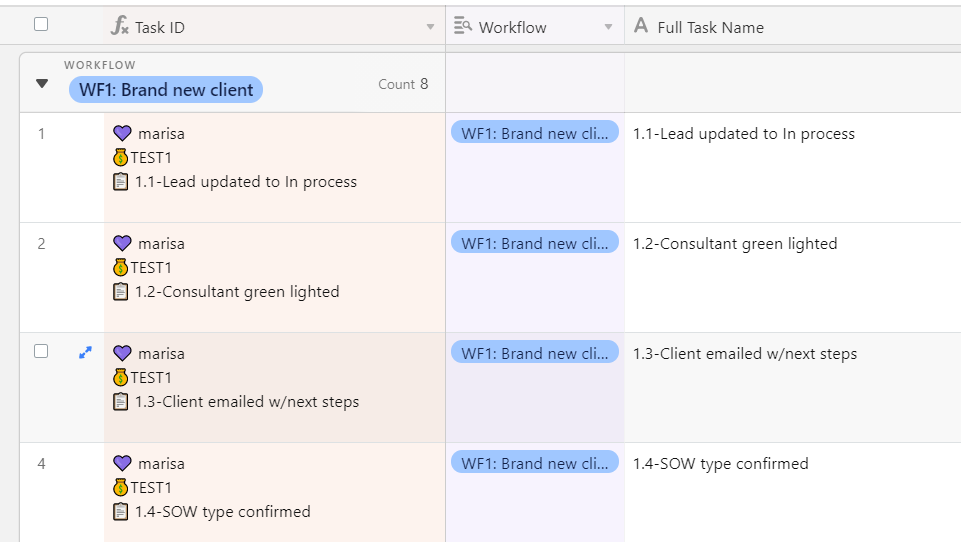Screen dimensions: 961x542
Task: Click the money bag icon in row 2
Action: [x=121, y=267]
